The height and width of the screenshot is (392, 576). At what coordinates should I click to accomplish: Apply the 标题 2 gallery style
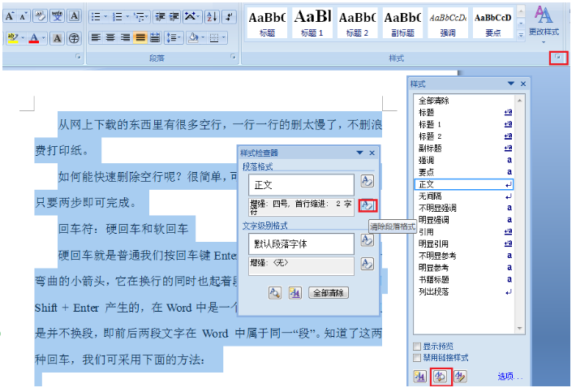357,24
